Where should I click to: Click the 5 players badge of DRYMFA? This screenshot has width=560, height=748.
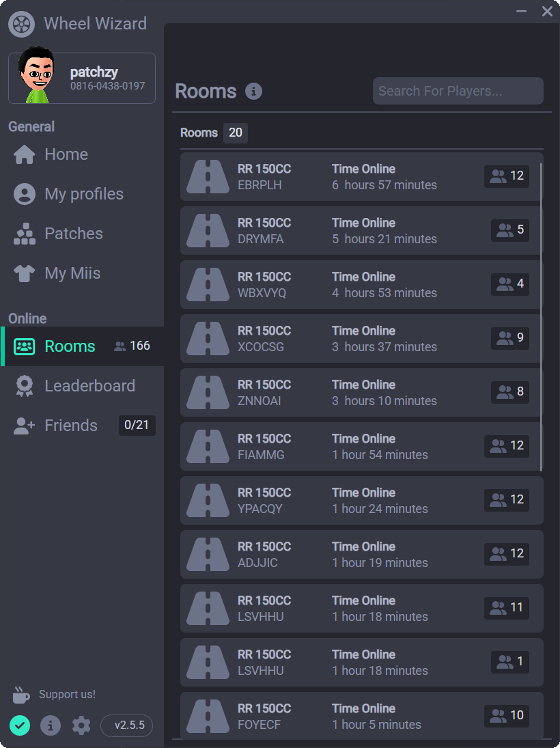[510, 230]
